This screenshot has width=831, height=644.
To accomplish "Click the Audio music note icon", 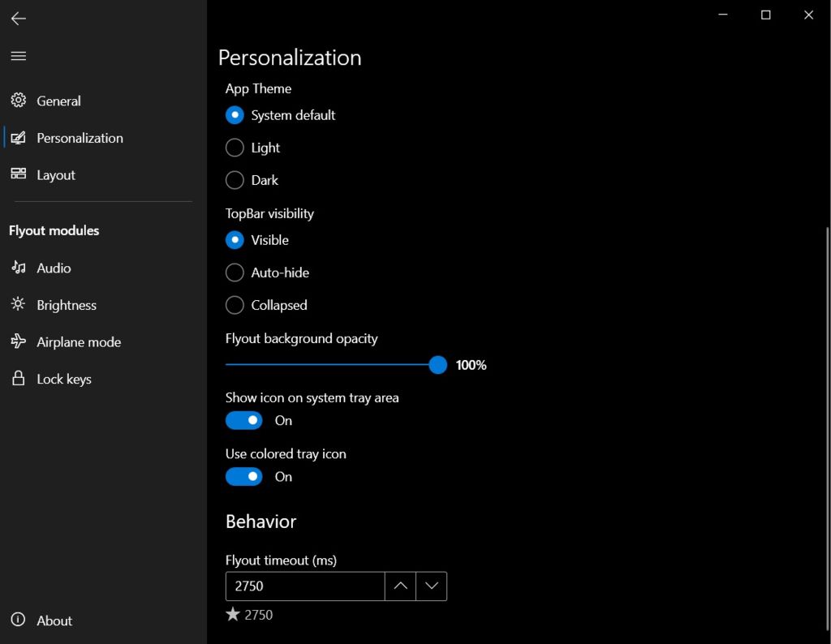I will [x=18, y=268].
